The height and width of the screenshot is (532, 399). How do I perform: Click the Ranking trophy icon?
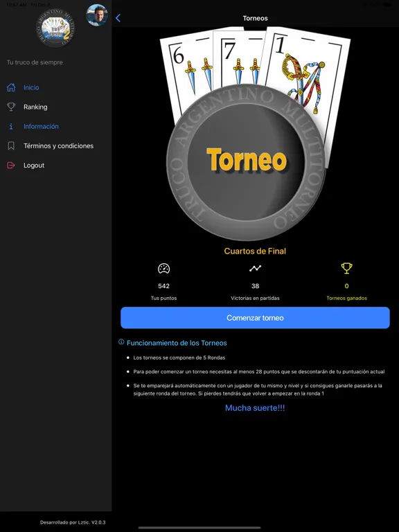[11, 107]
